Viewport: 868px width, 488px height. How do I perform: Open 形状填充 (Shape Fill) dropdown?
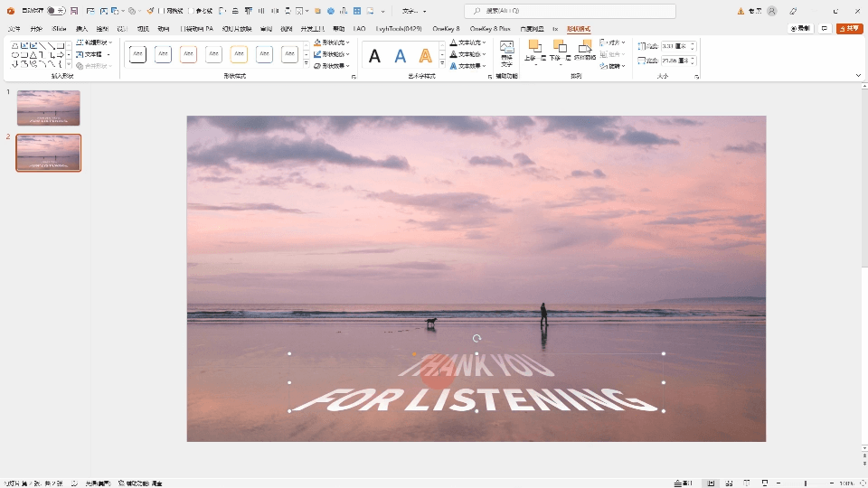[x=331, y=42]
